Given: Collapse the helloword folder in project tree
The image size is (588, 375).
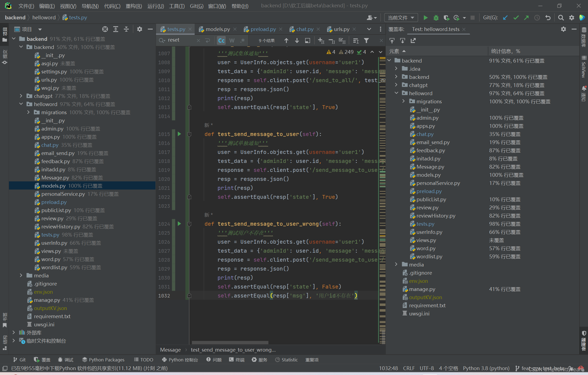Looking at the screenshot, I should point(21,104).
